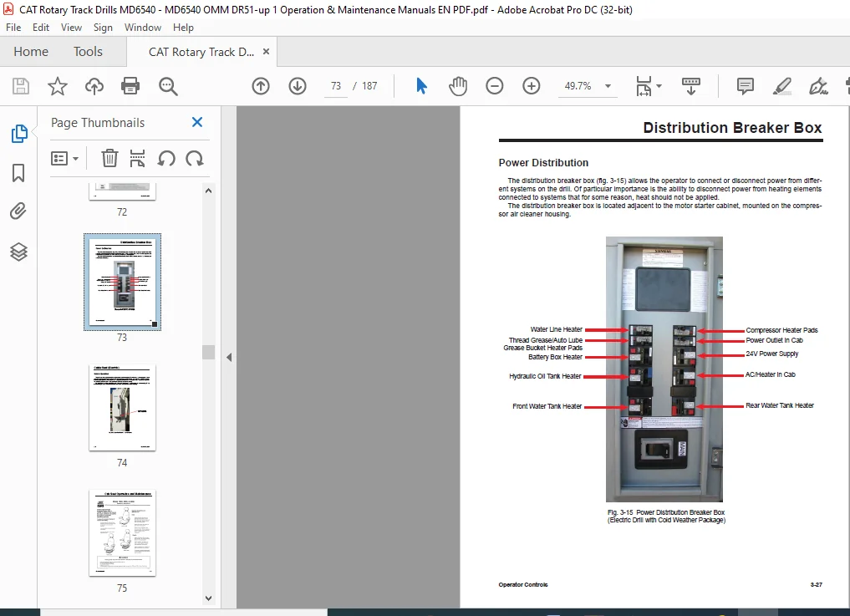The height and width of the screenshot is (616, 850).
Task: Activate the Hand pan tool
Action: (458, 86)
